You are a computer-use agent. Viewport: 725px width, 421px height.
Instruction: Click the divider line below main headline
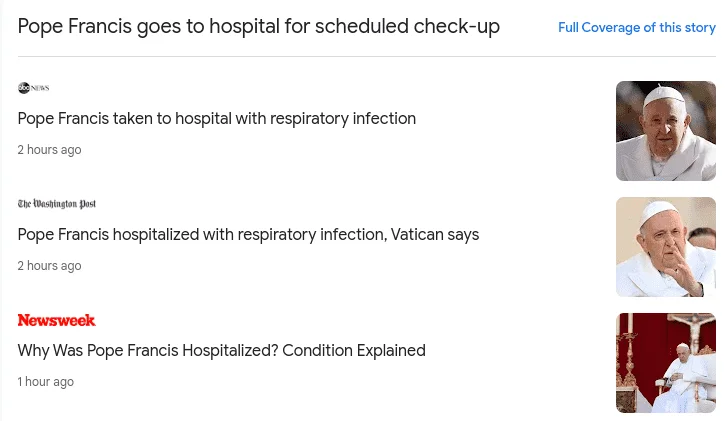367,57
